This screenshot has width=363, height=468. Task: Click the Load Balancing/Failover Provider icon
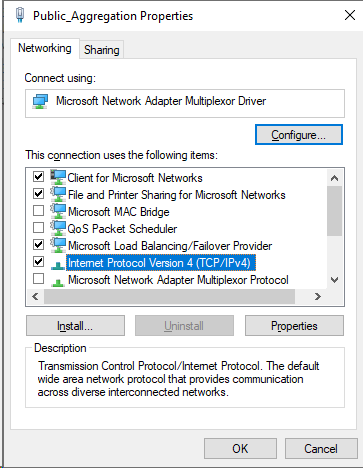coord(58,245)
